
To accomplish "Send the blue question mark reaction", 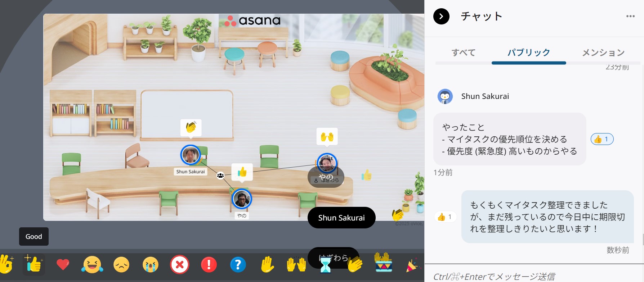I will pyautogui.click(x=238, y=265).
